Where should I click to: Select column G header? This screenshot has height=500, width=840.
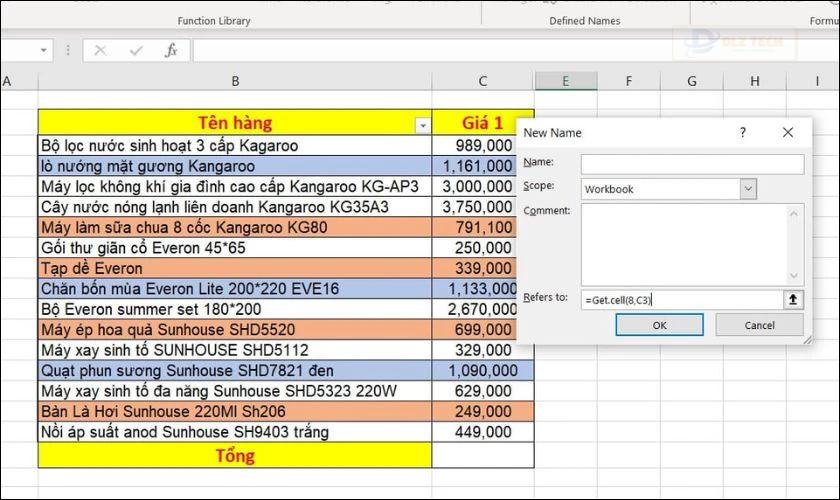pos(692,81)
